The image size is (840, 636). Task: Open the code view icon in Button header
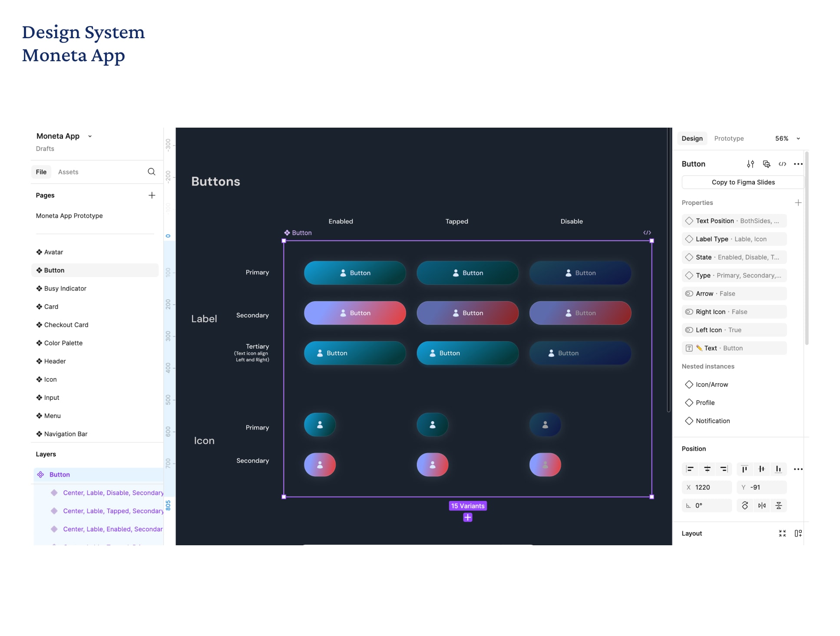coord(782,164)
